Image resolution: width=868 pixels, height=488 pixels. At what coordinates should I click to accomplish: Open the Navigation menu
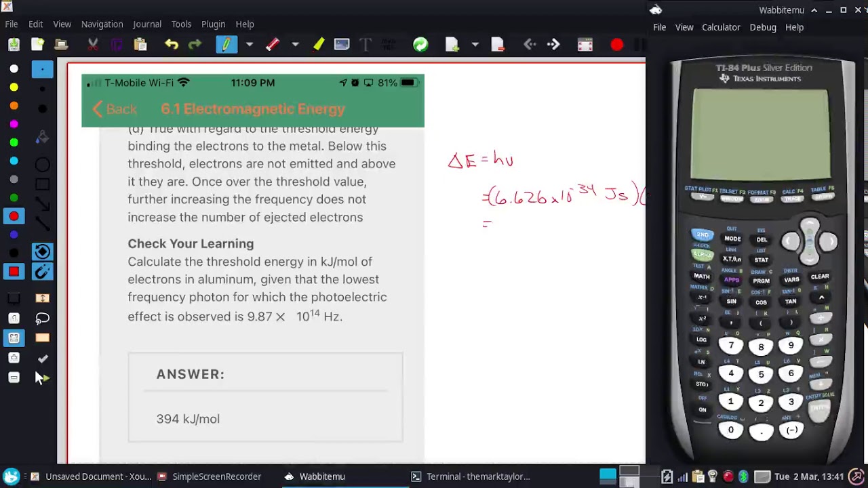(x=102, y=24)
